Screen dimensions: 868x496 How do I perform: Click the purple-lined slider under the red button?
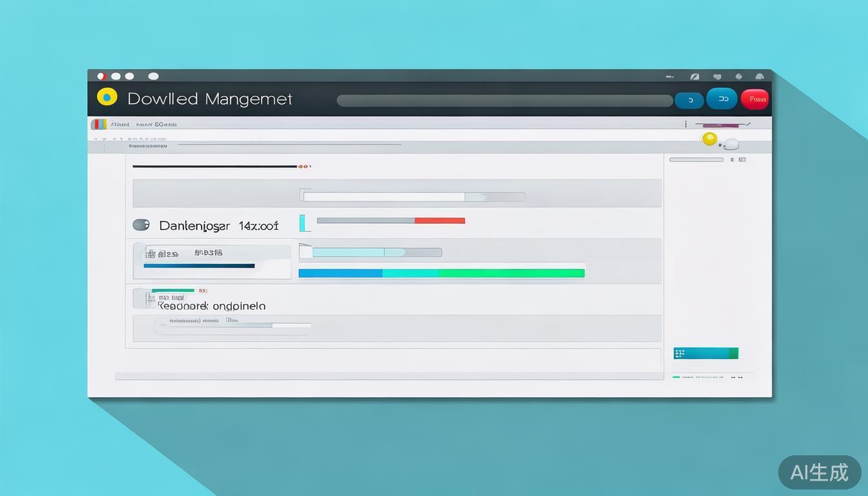pos(723,124)
